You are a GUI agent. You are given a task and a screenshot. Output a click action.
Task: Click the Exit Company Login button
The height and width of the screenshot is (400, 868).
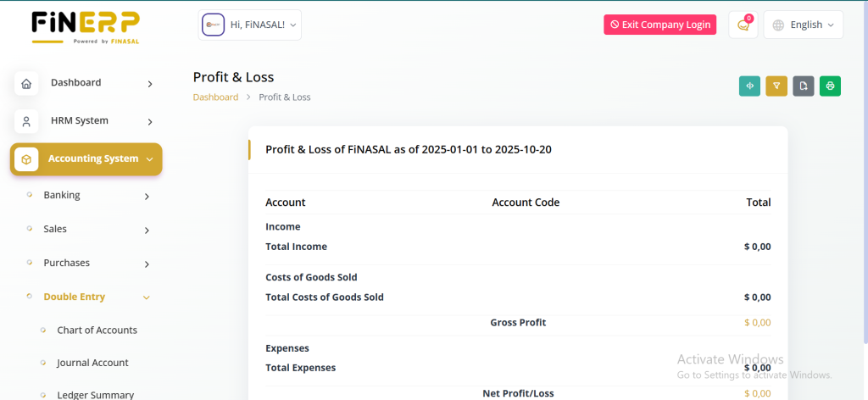coord(659,25)
